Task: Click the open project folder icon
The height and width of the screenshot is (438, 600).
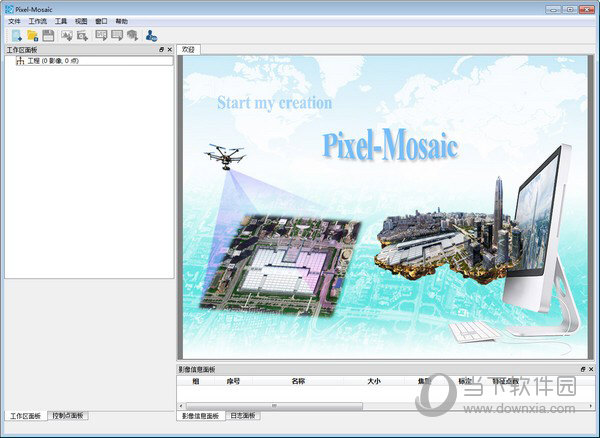Action: coord(33,36)
